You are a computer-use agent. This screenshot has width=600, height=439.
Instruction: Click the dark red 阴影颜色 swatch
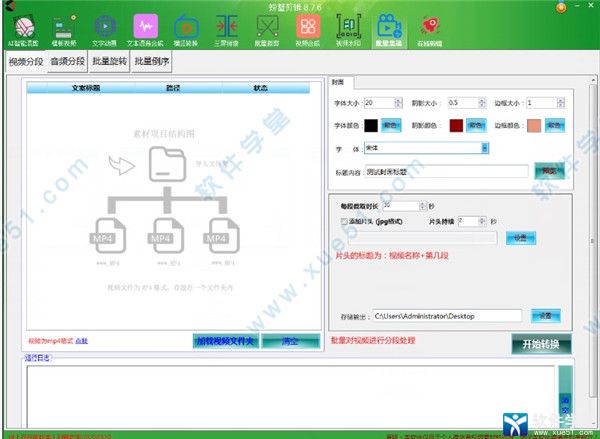tap(456, 126)
